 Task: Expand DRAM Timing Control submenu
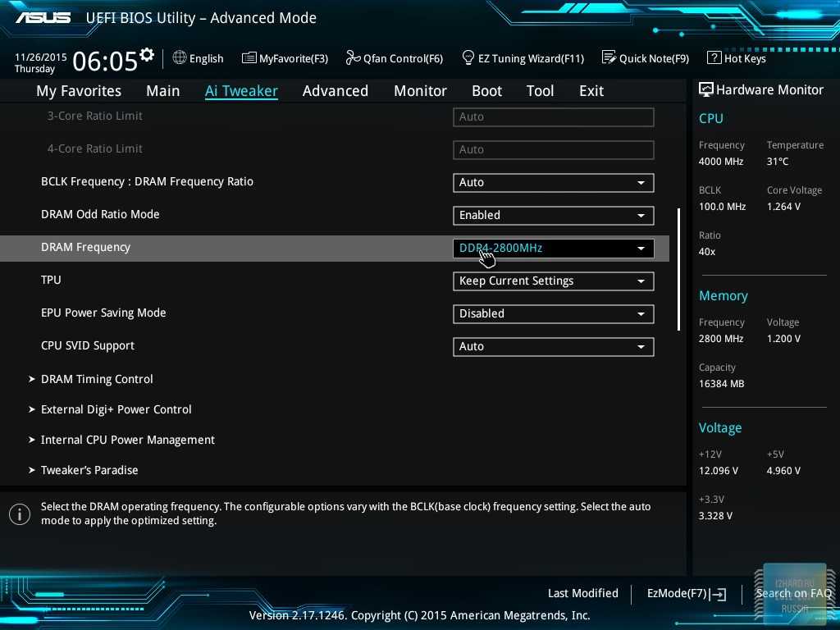(x=97, y=379)
